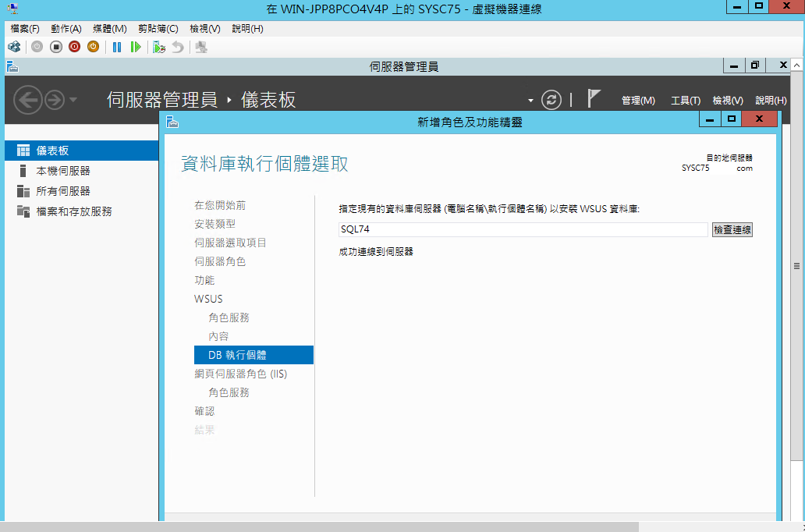Create a VM checkpoint from the toolbar
Viewport: 805px width, 532px height.
pyautogui.click(x=159, y=48)
